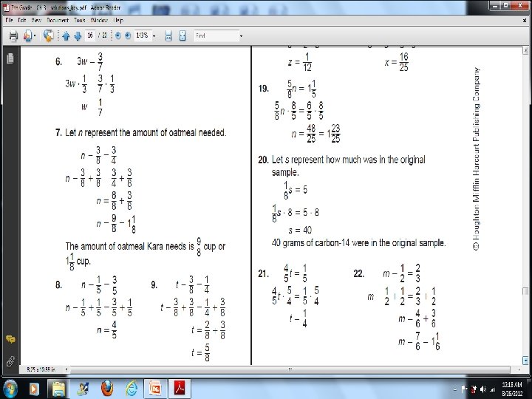Click the Adobe Reader taskbar icon
This screenshot has height=399, width=532.
(180, 389)
